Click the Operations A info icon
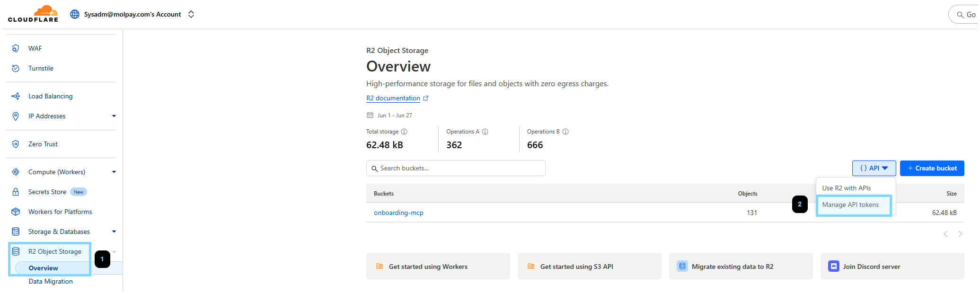The width and height of the screenshot is (980, 294). (x=485, y=132)
